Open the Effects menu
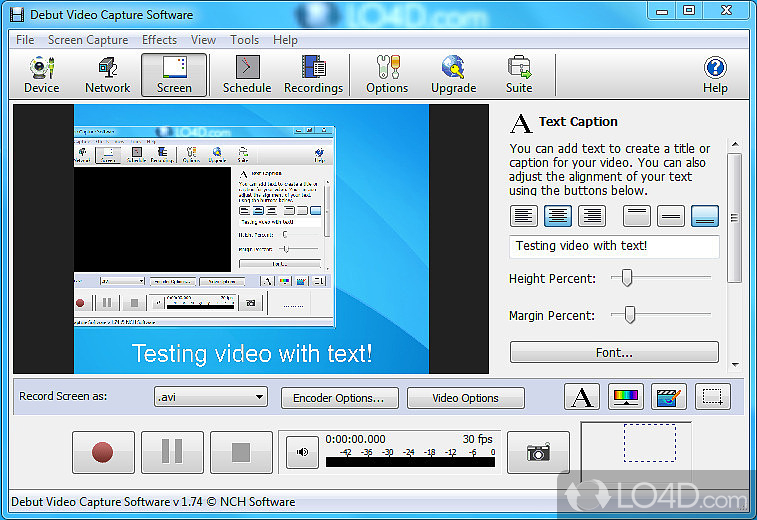The image size is (757, 520). tap(159, 40)
